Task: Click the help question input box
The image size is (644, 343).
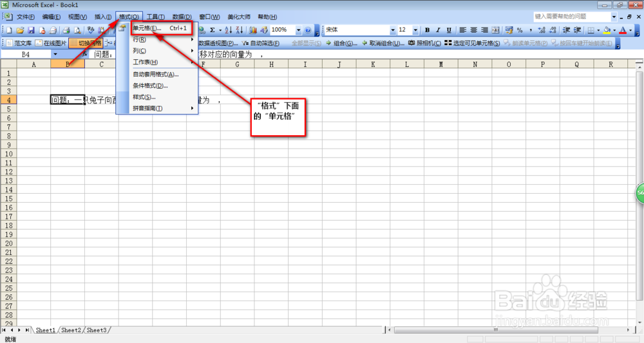Action: 572,17
